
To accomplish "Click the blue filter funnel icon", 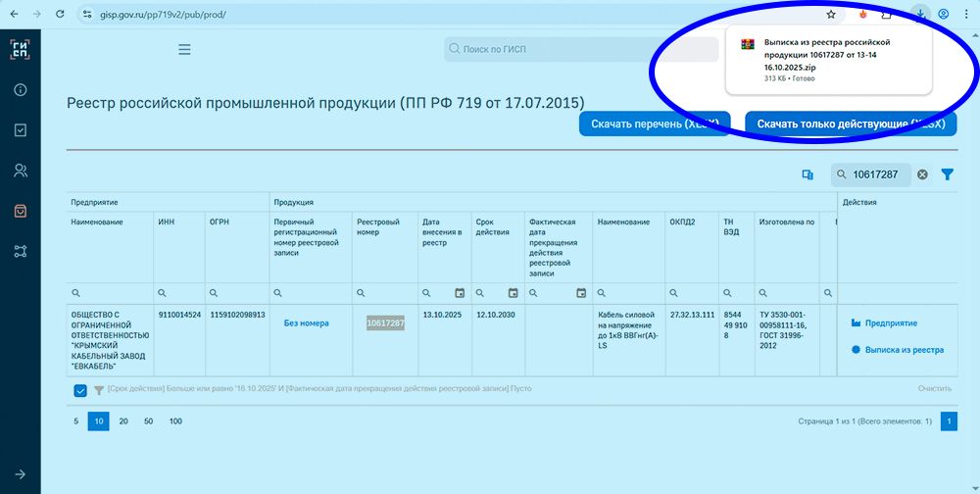I will (948, 174).
